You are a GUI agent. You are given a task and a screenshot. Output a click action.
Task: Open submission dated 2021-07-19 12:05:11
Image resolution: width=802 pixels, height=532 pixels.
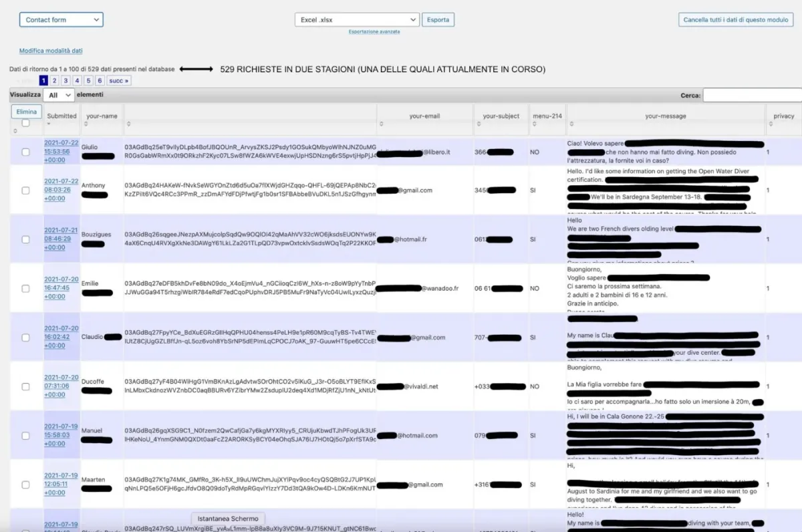61,484
